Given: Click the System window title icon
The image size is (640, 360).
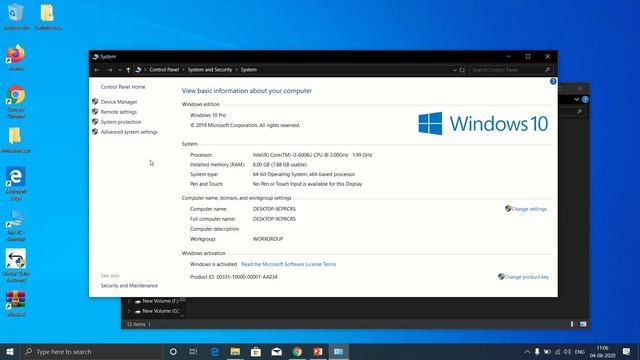Looking at the screenshot, I should click(96, 57).
